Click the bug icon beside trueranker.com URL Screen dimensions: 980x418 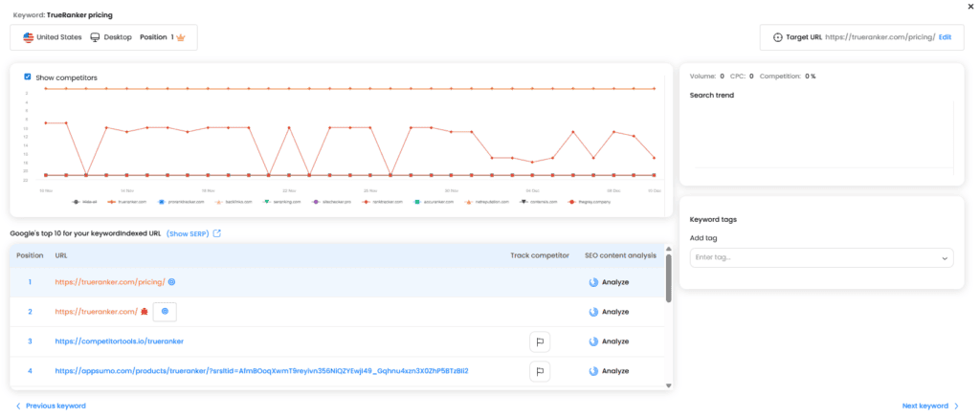[143, 312]
